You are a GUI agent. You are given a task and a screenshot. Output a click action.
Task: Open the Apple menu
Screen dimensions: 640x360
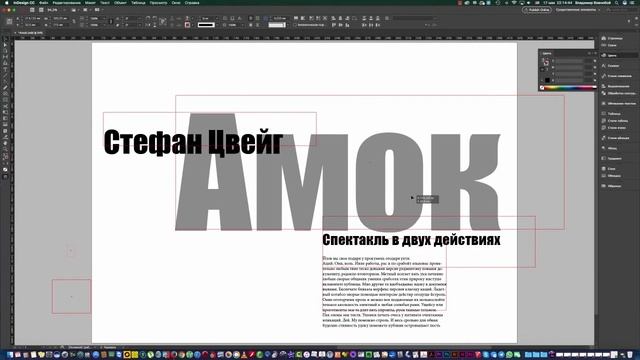point(7,3)
